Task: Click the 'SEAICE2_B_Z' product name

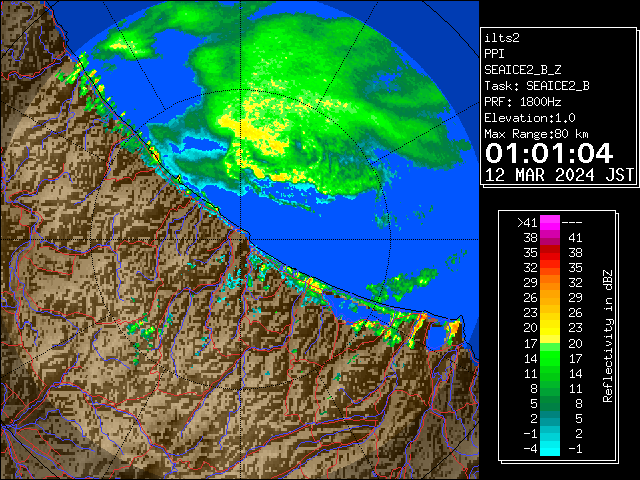Action: [522, 70]
